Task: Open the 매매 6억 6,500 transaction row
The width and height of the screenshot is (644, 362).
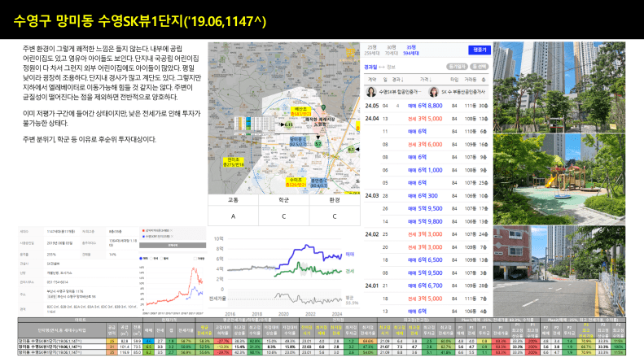Action: point(427,260)
